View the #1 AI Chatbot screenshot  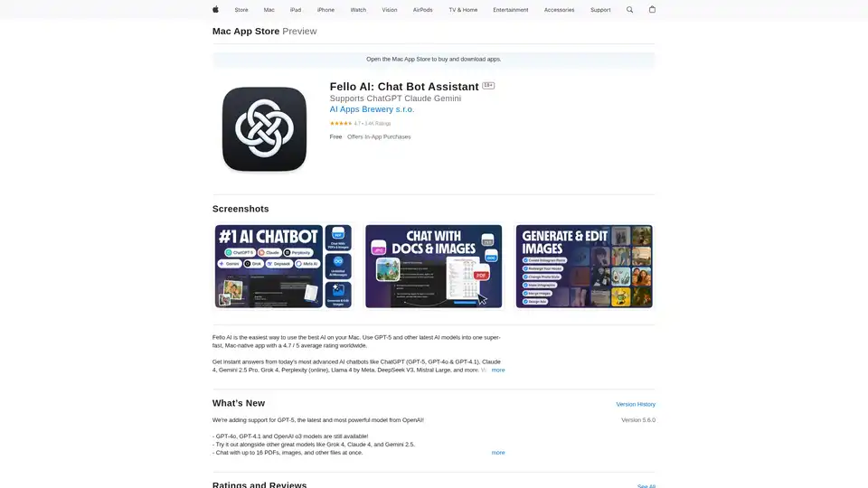click(283, 267)
